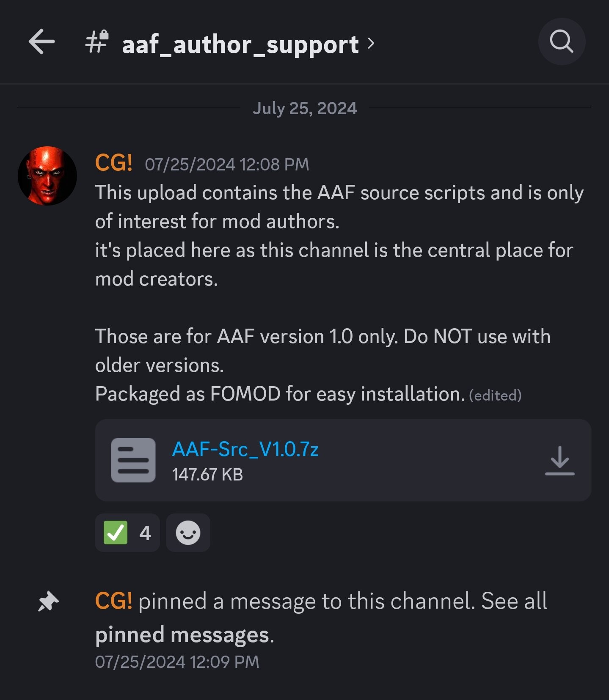Tap the July 25, 2024 date divider

tap(304, 108)
